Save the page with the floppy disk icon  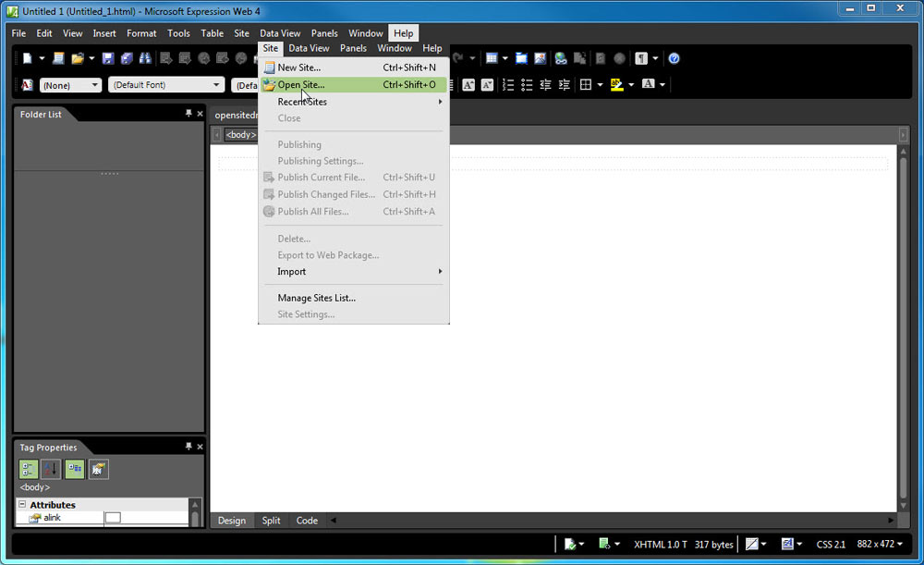pyautogui.click(x=107, y=58)
